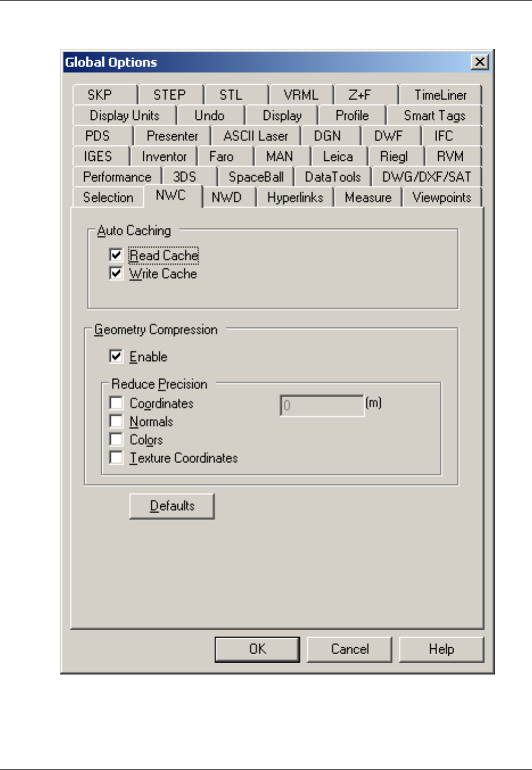532x770 pixels.
Task: Open the DWF tab
Action: click(391, 136)
